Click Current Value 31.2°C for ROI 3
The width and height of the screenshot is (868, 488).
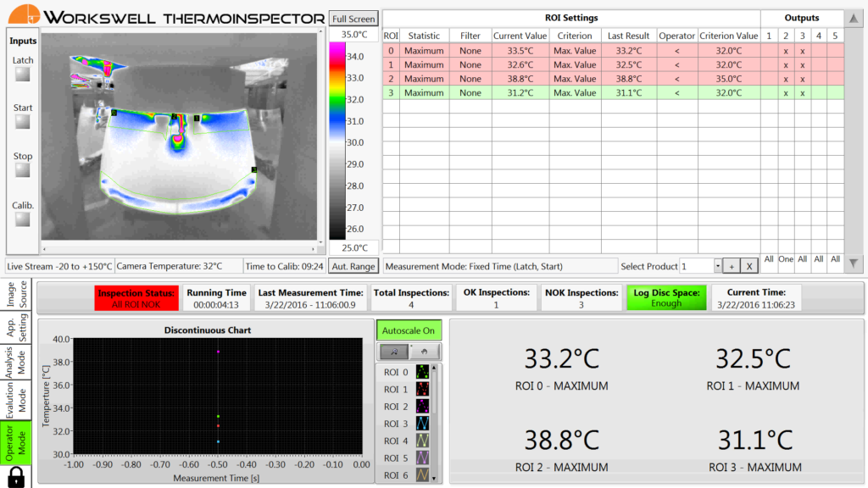520,93
